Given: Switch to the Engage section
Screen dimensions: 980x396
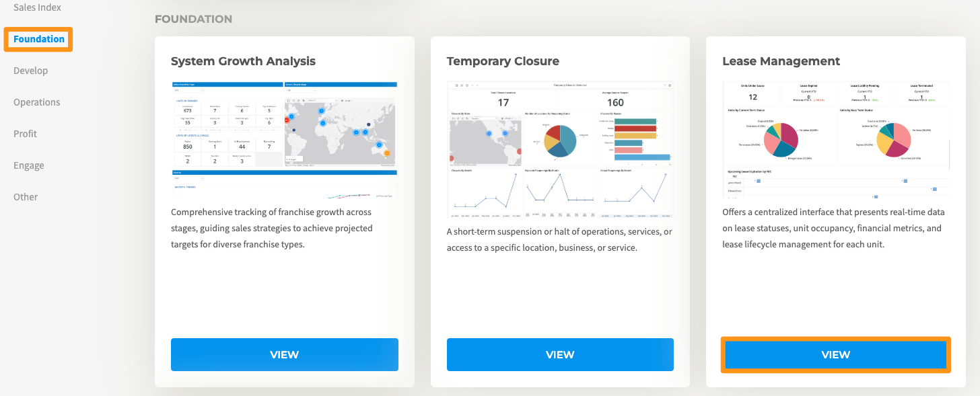Looking at the screenshot, I should 28,165.
